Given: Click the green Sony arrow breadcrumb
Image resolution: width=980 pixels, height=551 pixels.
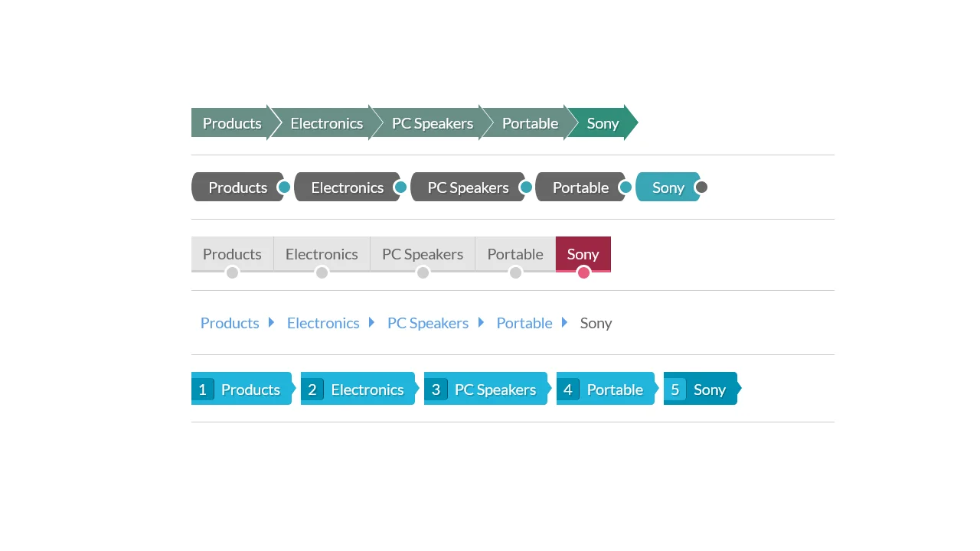Looking at the screenshot, I should [x=603, y=123].
